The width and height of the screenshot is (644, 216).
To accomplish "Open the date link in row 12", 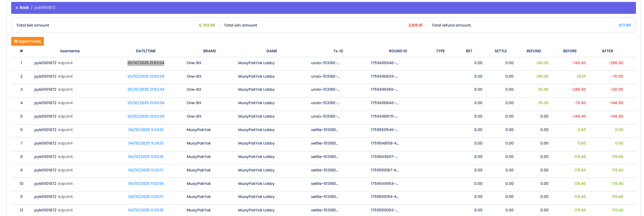I will coord(146,210).
